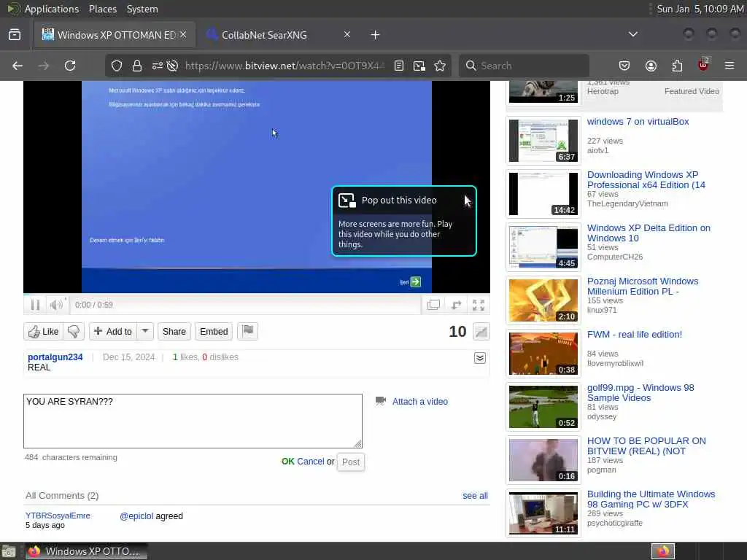747x560 pixels.
Task: Open the list all tabs chevron
Action: click(x=633, y=34)
